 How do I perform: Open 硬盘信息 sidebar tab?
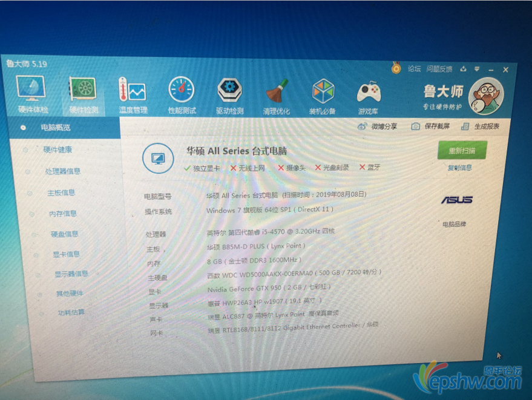pyautogui.click(x=65, y=234)
